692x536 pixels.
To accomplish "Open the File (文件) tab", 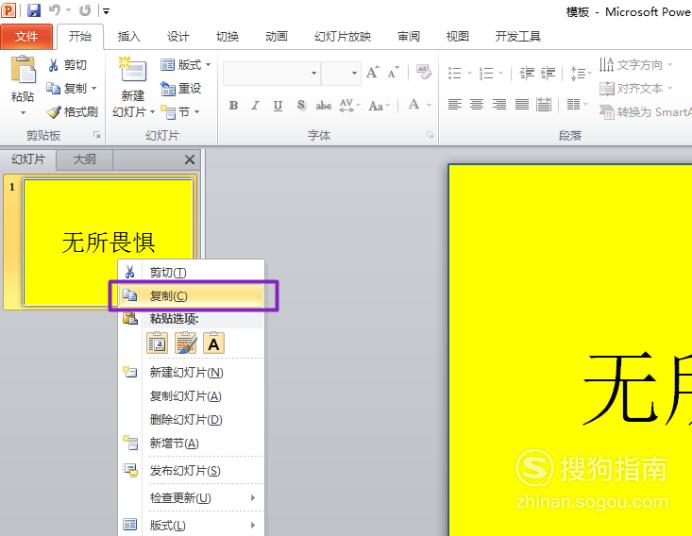I will [x=26, y=37].
